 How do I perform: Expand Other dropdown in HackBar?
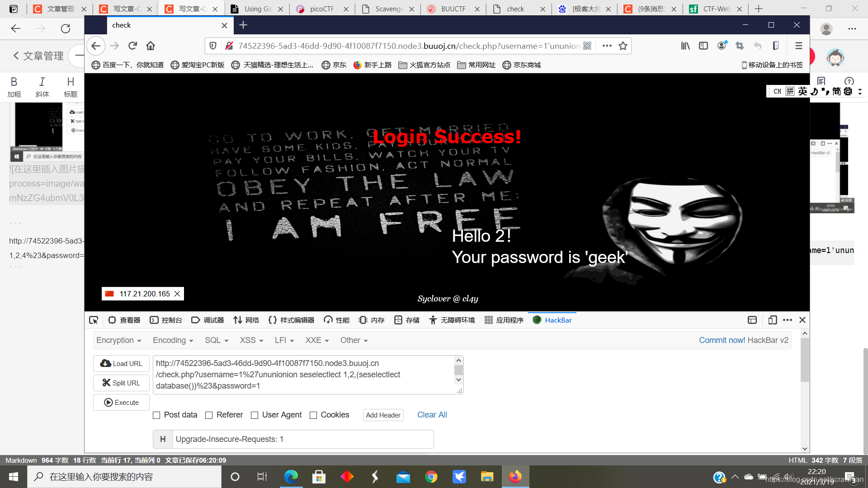pos(354,340)
